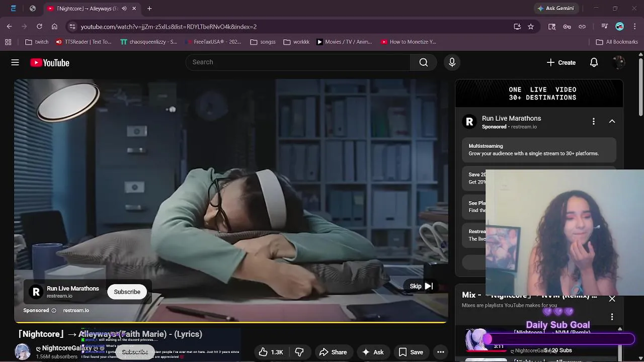Open restream.io link under ad video

[76, 310]
